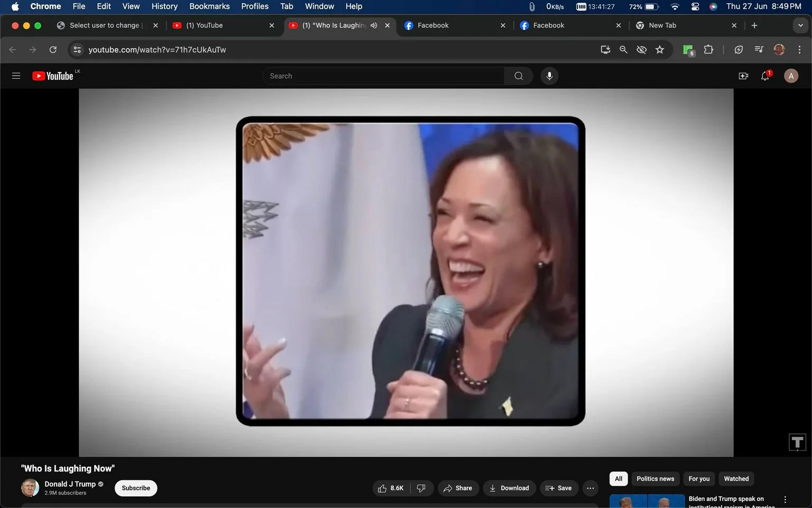Reload the page in Chrome
Screen dimensions: 812x508
(53, 49)
